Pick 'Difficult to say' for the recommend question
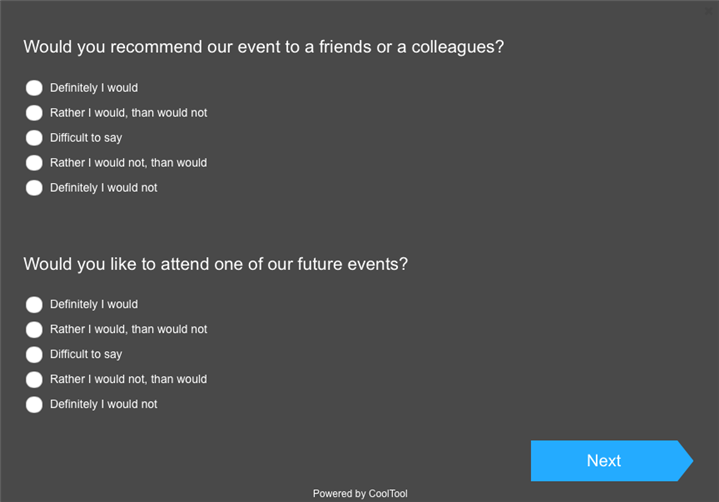The height and width of the screenshot is (502, 719). pyautogui.click(x=34, y=138)
